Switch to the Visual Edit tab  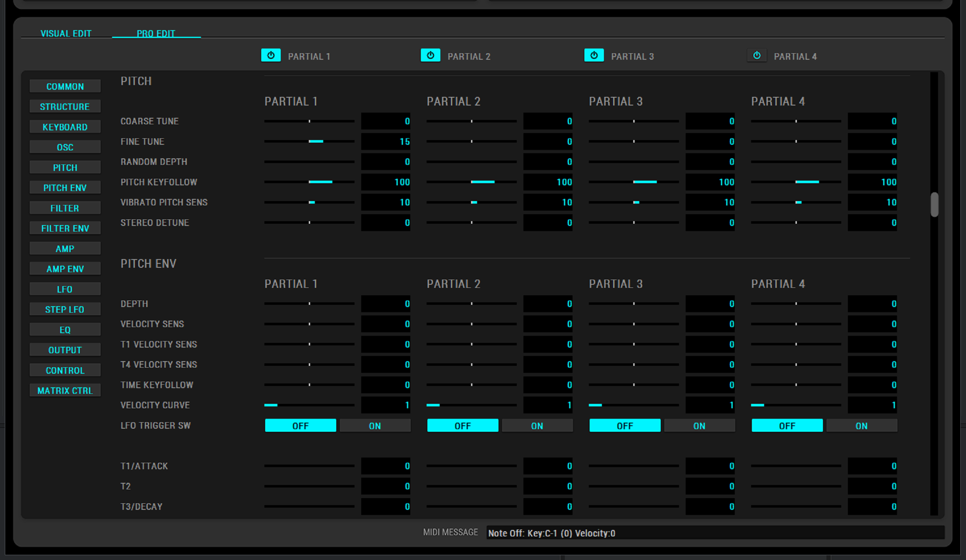tap(66, 34)
